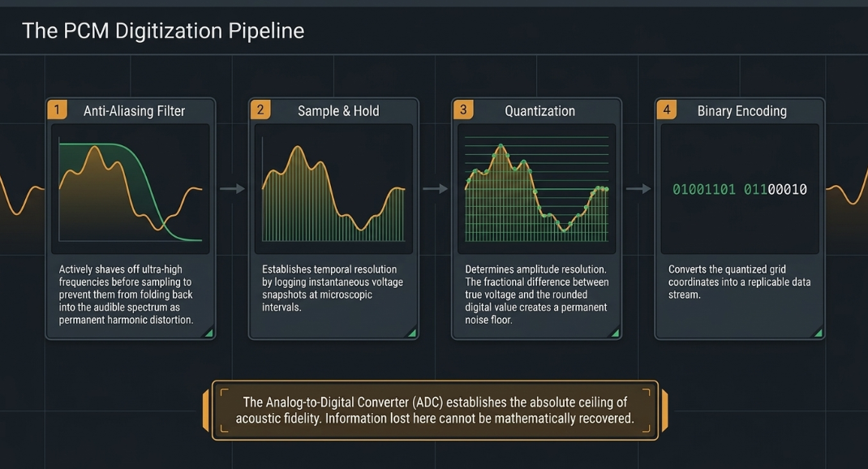
Task: Click the binary code 01001101 01100010
Action: coord(740,189)
